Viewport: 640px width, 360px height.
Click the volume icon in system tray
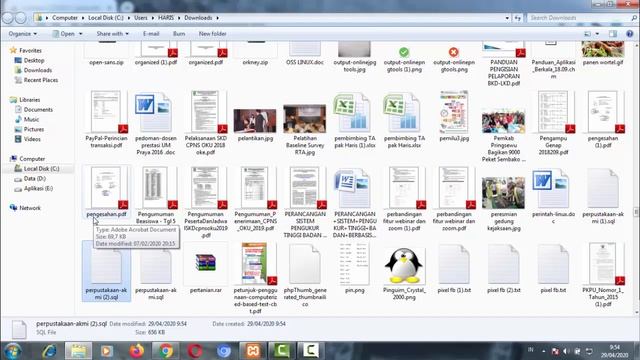(566, 351)
